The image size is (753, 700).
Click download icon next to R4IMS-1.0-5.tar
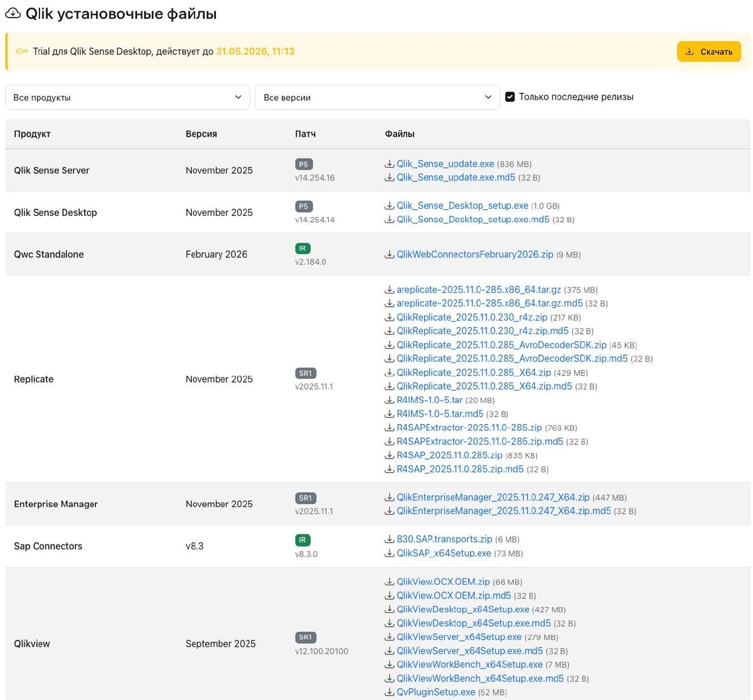[x=390, y=400]
